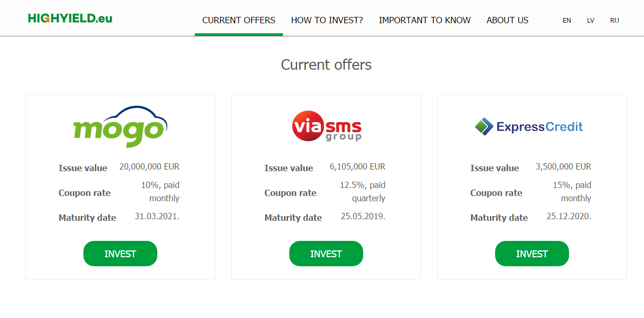This screenshot has height=318, width=644.
Task: Click mogo maturity date 31.03.2021
Action: [157, 217]
